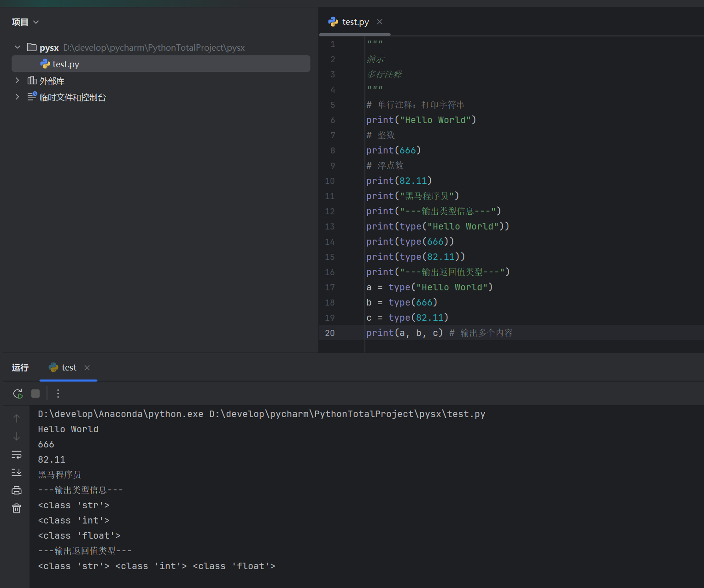Click comment # 浮点数 in editor
Image resolution: width=704 pixels, height=588 pixels.
[x=385, y=165]
